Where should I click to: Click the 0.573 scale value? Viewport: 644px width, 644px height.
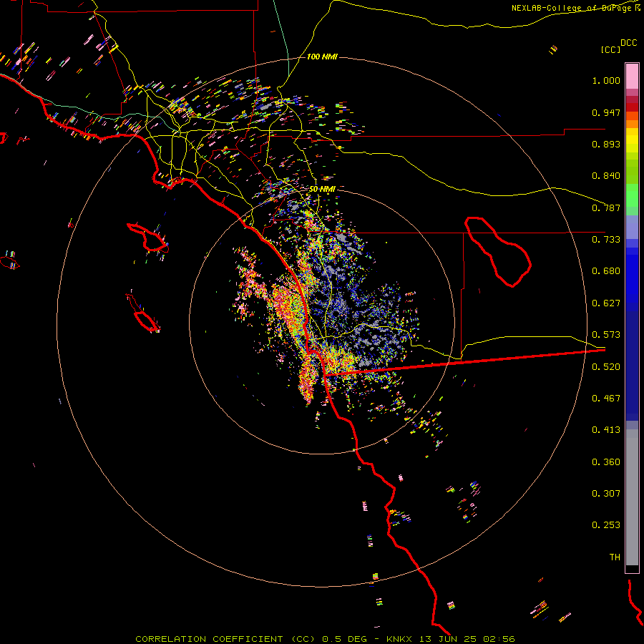(606, 335)
